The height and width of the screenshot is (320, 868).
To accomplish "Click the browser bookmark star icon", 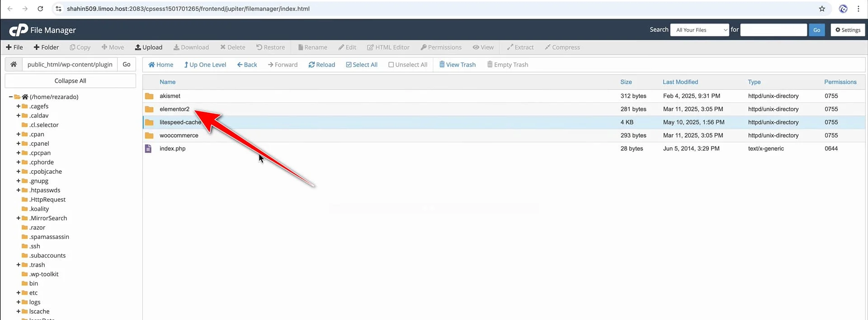I will pos(822,9).
